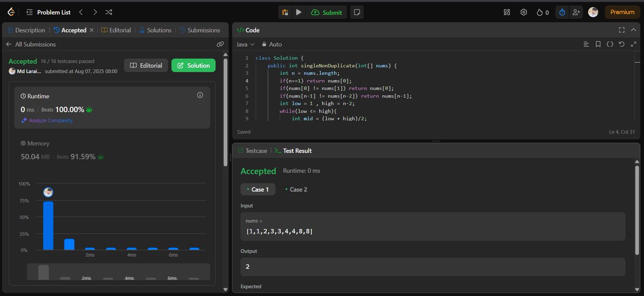The image size is (644, 296).
Task: Select the Runtime stats card
Action: coord(112,108)
